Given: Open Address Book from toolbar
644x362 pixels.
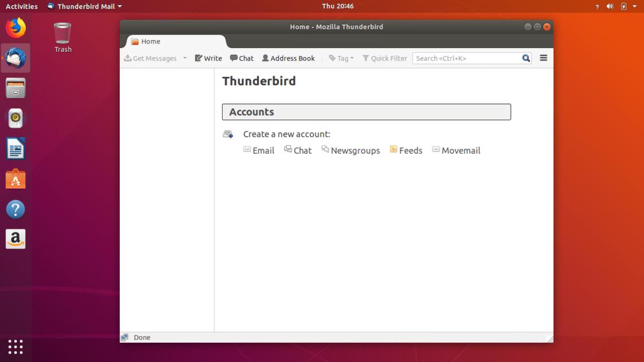Looking at the screenshot, I should 288,58.
